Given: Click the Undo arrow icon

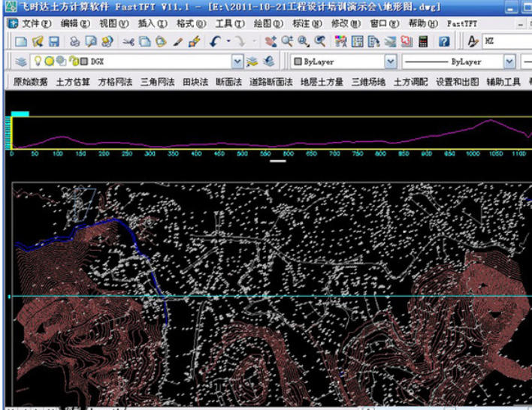Looking at the screenshot, I should 215,42.
